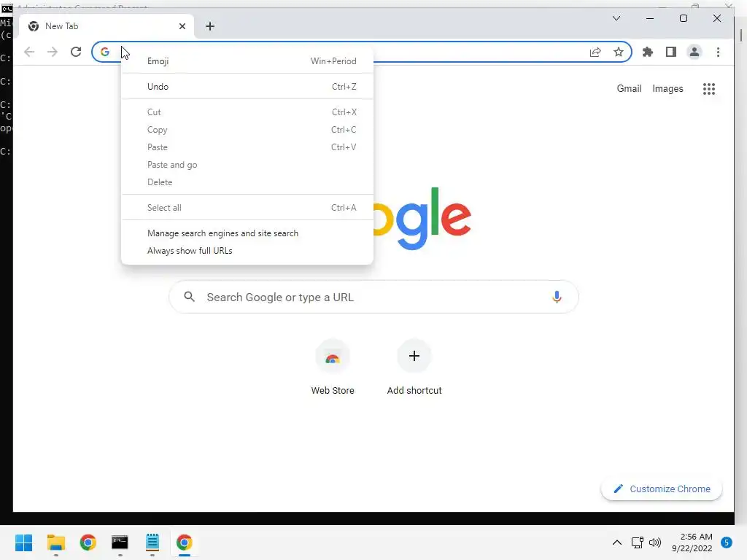The height and width of the screenshot is (560, 747).
Task: Select Copy in the context menu
Action: pyautogui.click(x=247, y=130)
